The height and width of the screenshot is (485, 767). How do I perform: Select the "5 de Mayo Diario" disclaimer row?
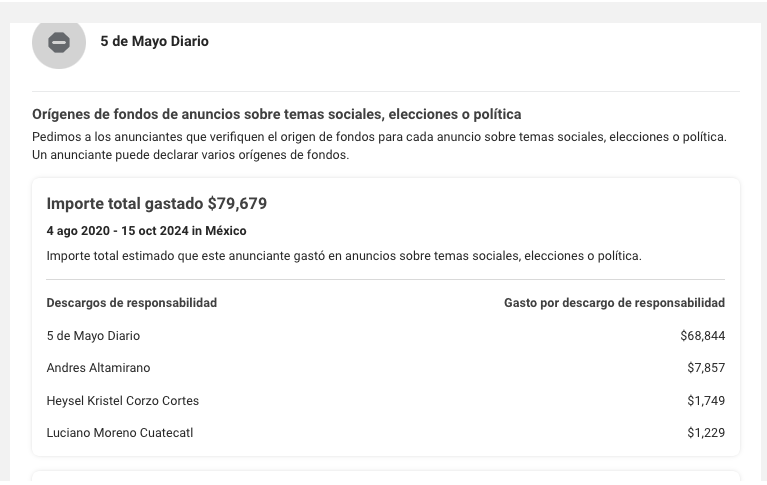click(x=93, y=336)
